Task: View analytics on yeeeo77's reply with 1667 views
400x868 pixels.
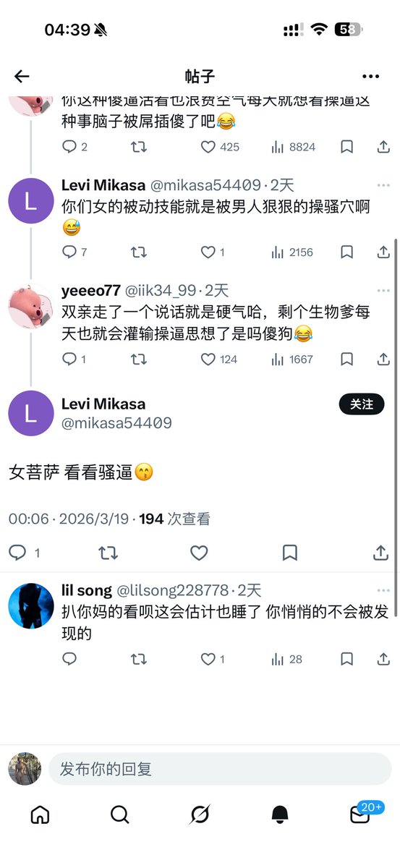Action: (x=292, y=359)
